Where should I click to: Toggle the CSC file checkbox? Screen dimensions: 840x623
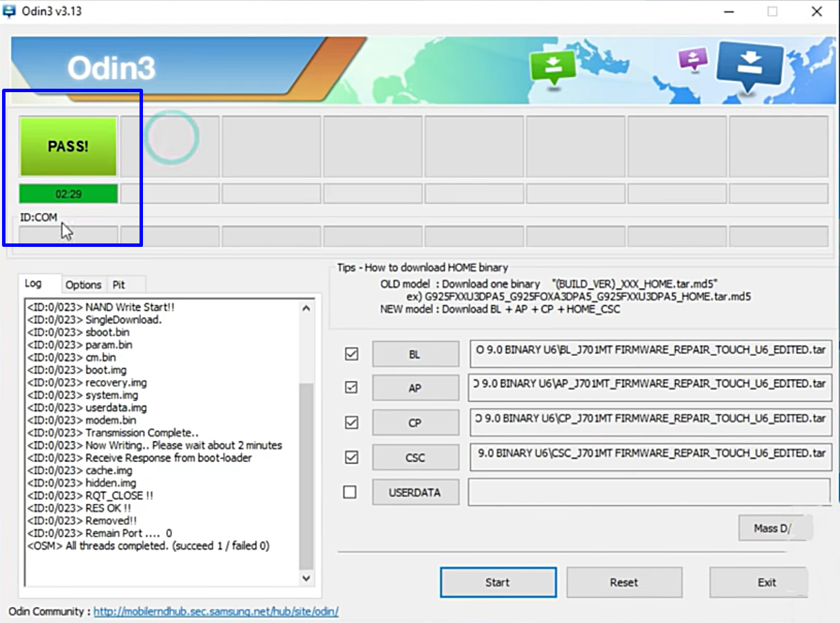[x=351, y=457]
